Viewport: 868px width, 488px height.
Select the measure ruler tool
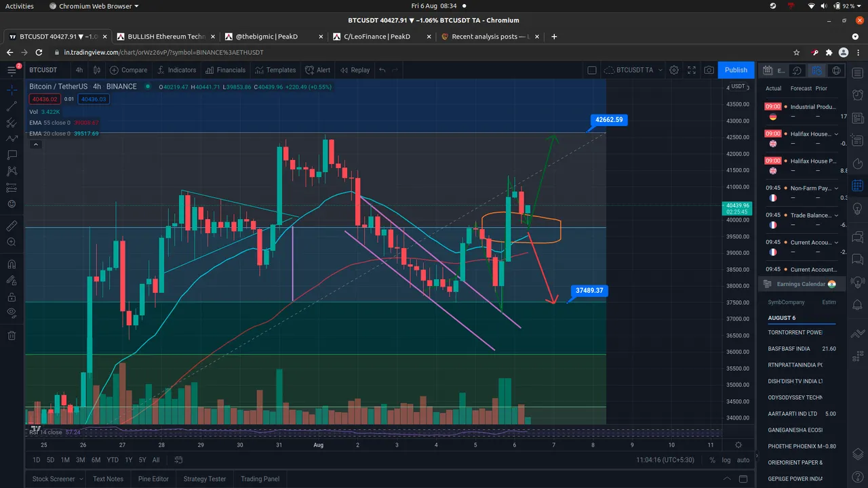click(x=12, y=226)
